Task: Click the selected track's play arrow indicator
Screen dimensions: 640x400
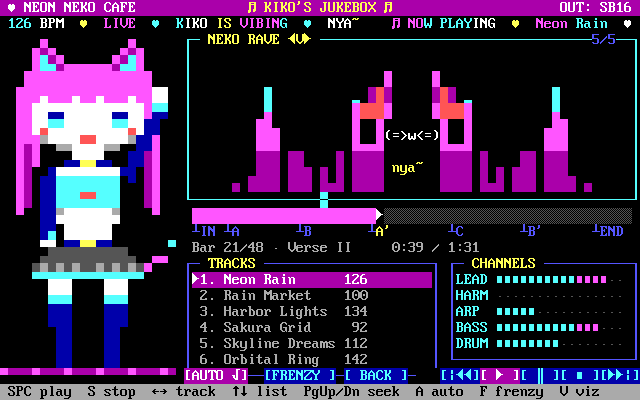Action: (196, 279)
